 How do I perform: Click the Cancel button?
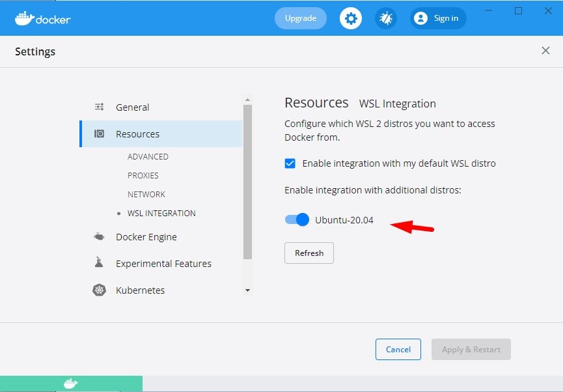tap(398, 349)
